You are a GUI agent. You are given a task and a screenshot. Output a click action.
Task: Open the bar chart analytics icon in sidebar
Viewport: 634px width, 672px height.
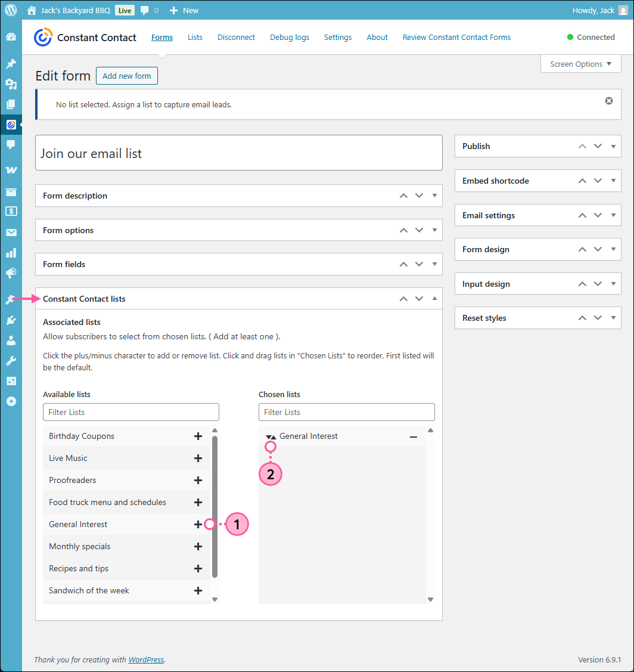click(11, 253)
